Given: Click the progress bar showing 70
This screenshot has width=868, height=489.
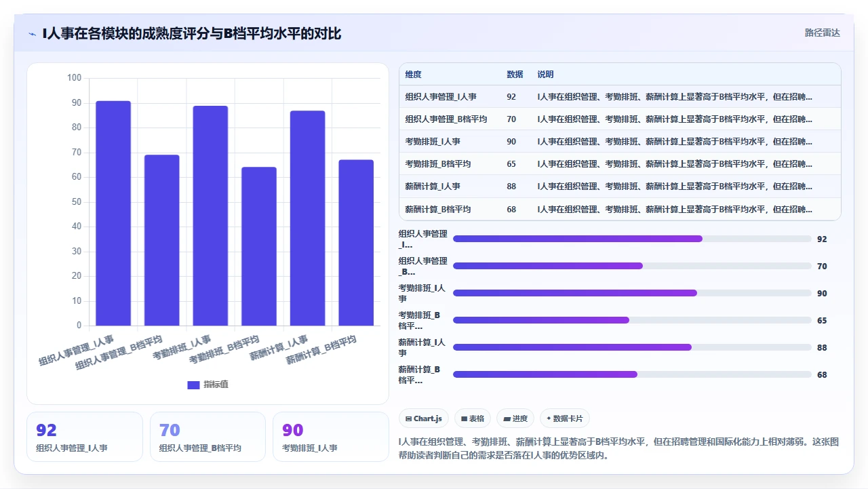Looking at the screenshot, I should (632, 266).
